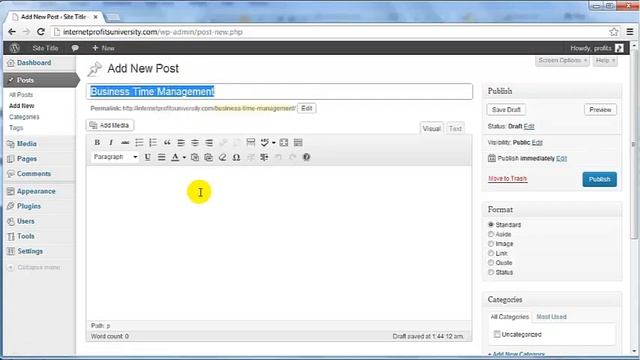
Task: Click inside the post title field
Action: click(280, 91)
